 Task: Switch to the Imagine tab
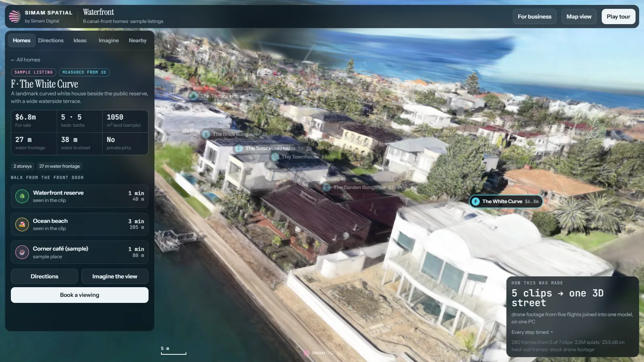(x=109, y=40)
